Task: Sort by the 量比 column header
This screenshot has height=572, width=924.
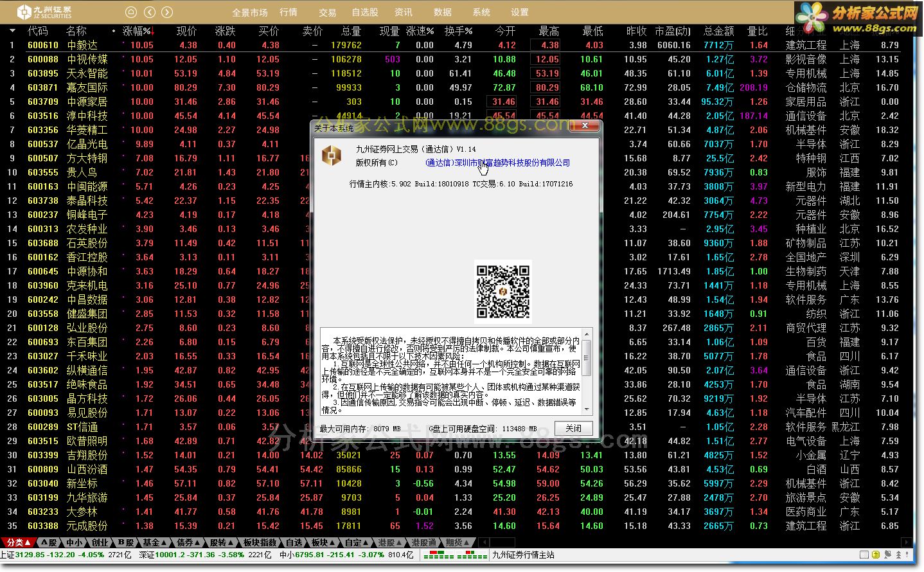Action: 758,31
